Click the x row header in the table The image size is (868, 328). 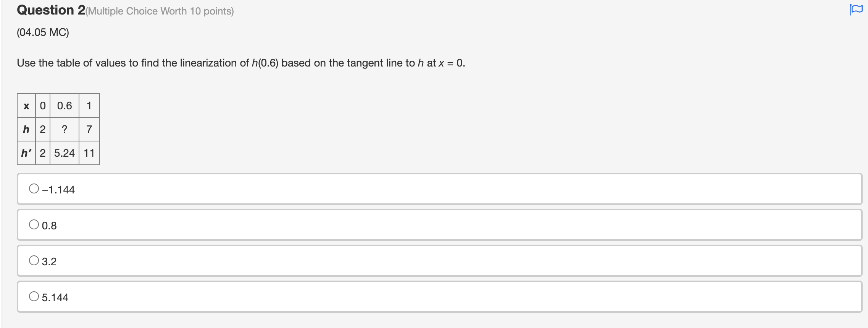pyautogui.click(x=26, y=106)
